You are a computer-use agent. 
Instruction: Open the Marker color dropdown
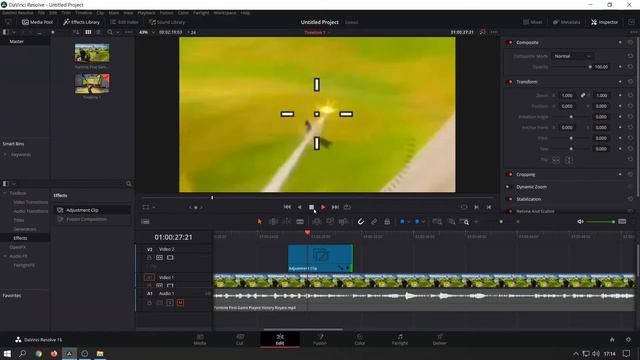(x=423, y=222)
